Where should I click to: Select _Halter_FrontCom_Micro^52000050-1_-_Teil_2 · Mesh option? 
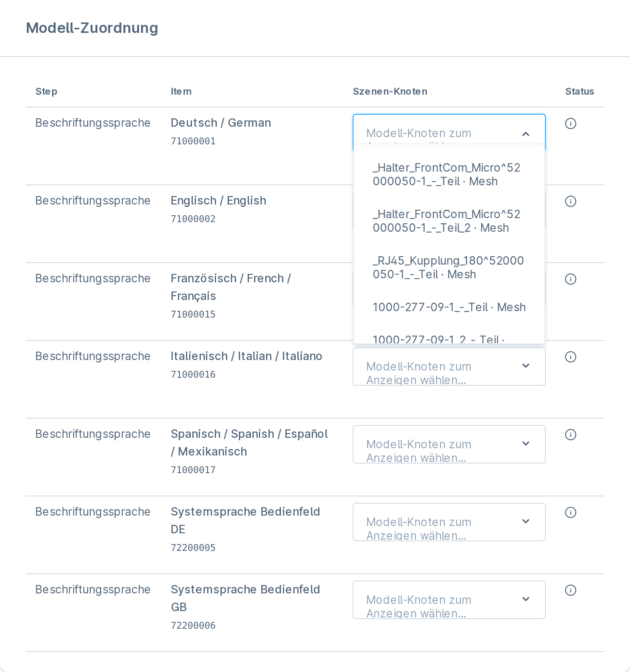pos(449,221)
